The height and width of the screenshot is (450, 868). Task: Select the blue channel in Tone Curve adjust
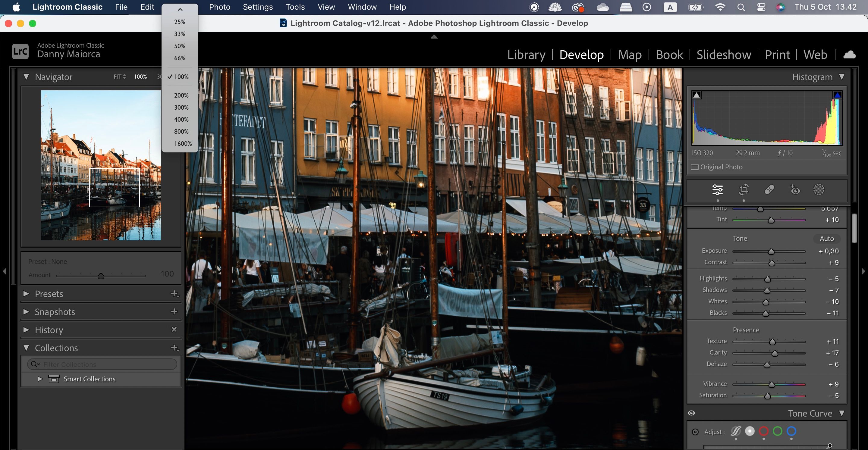tap(791, 431)
